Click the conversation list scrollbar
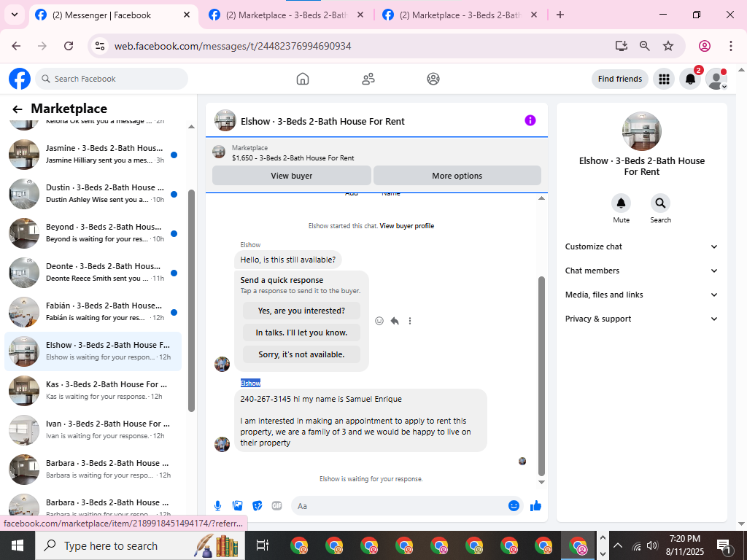 pyautogui.click(x=192, y=300)
